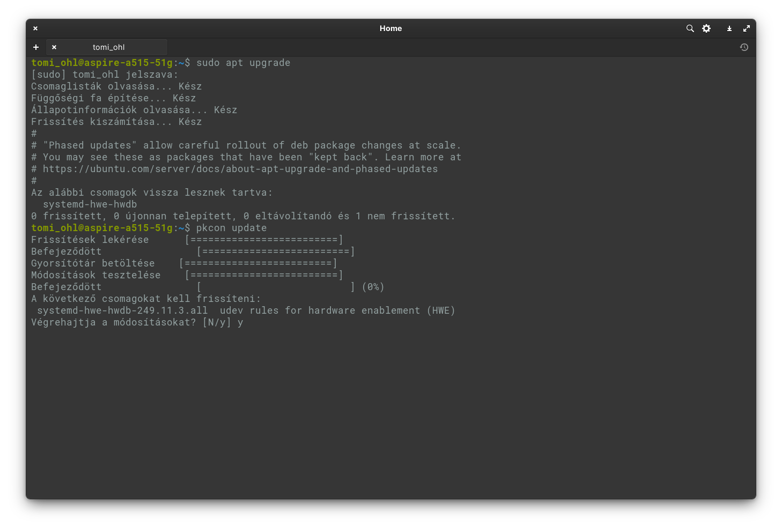This screenshot has height=532, width=782.
Task: Click the 'Függőségi fa építése... Kész' line
Action: click(x=114, y=98)
